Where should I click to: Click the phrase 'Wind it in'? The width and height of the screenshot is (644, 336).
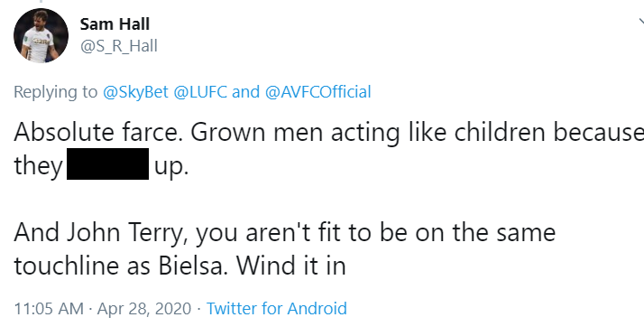(290, 266)
